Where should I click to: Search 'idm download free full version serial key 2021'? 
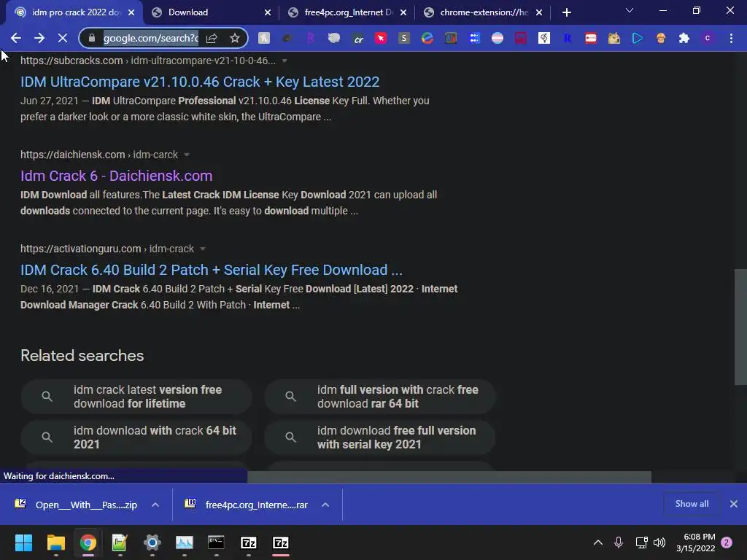pyautogui.click(x=379, y=437)
